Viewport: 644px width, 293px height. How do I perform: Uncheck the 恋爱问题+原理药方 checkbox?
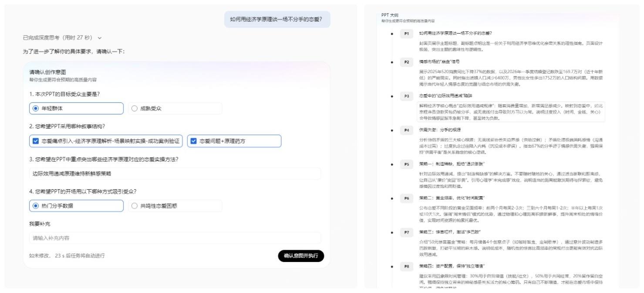(234, 141)
